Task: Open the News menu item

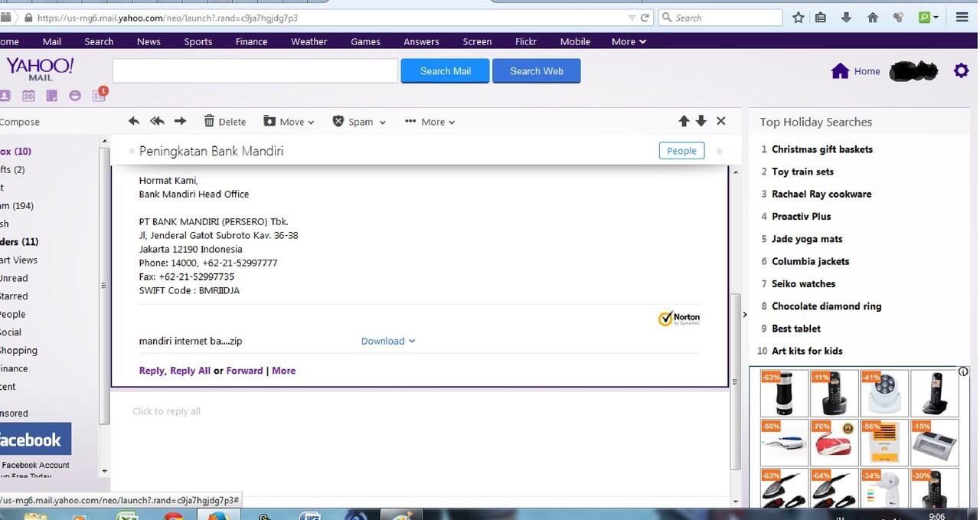Action: [x=149, y=41]
